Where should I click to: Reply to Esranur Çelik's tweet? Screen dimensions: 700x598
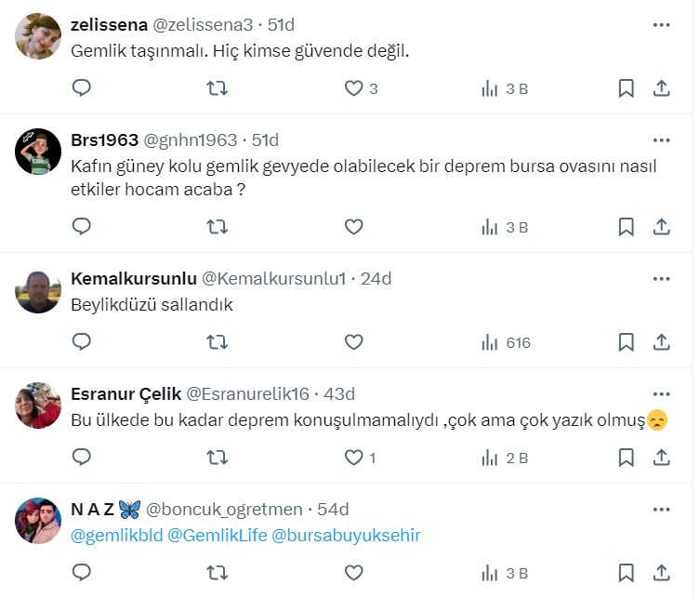click(81, 458)
